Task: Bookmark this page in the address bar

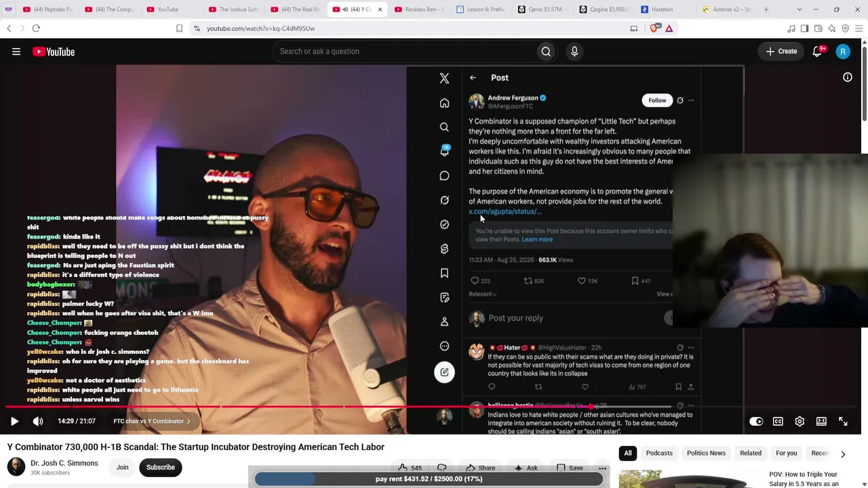Action: click(179, 28)
